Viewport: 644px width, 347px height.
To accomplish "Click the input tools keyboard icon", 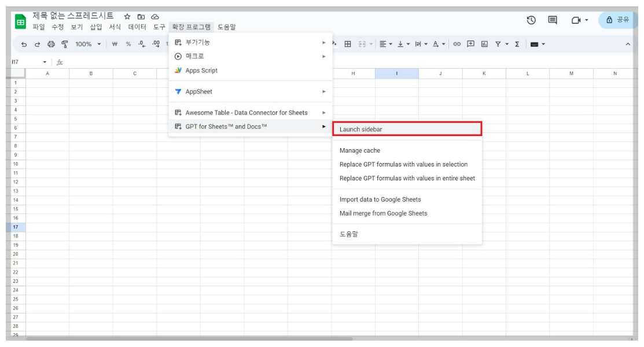I will click(x=534, y=44).
